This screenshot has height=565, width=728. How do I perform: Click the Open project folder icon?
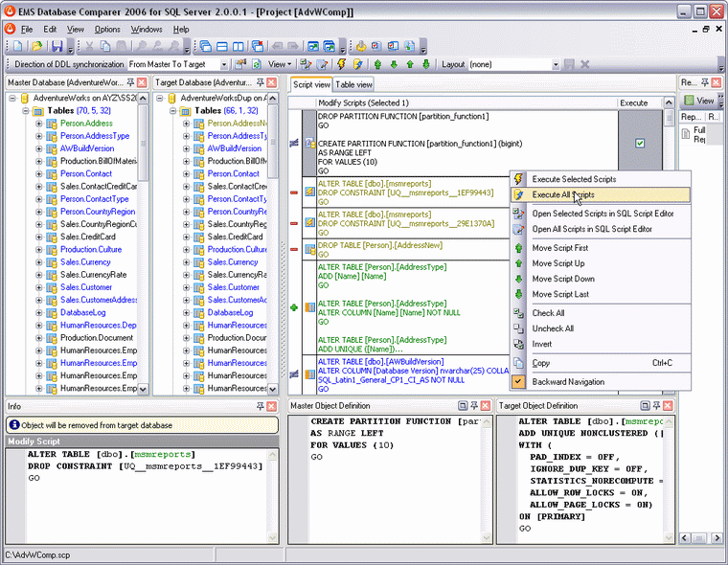[36, 46]
